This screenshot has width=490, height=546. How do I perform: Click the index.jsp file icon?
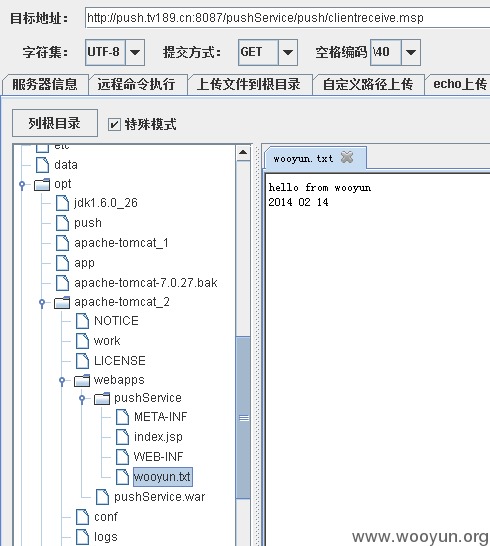[x=122, y=437]
